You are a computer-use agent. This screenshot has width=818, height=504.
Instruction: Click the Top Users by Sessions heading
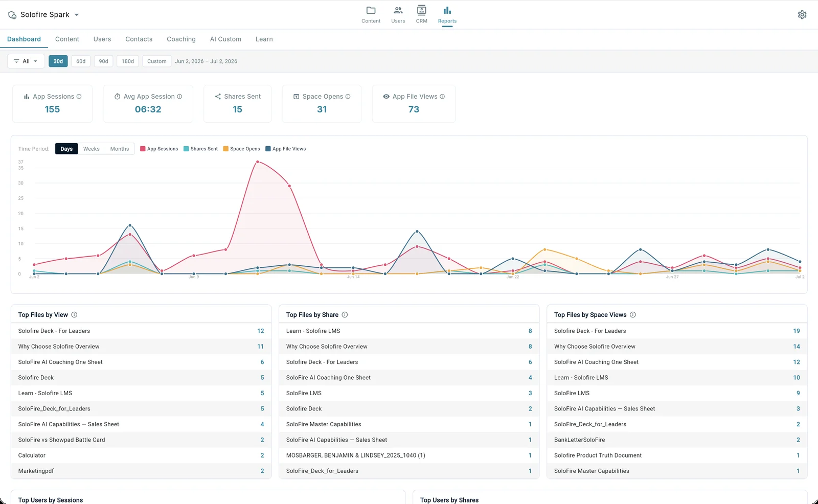[x=51, y=500]
